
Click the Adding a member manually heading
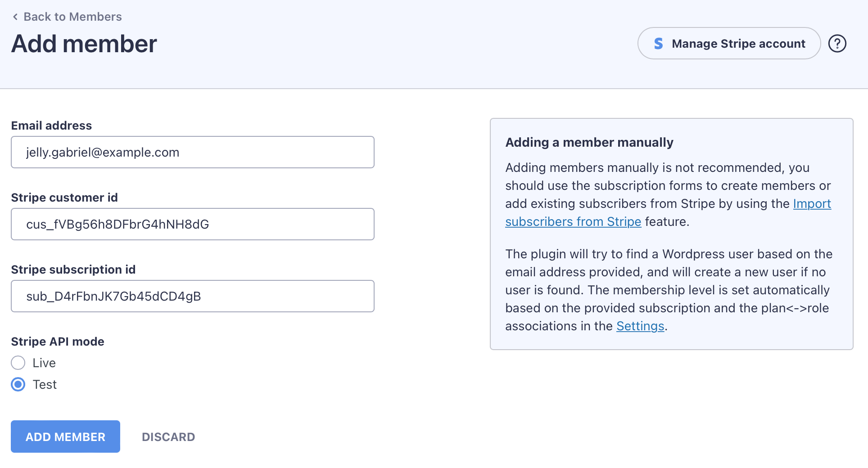coord(589,143)
